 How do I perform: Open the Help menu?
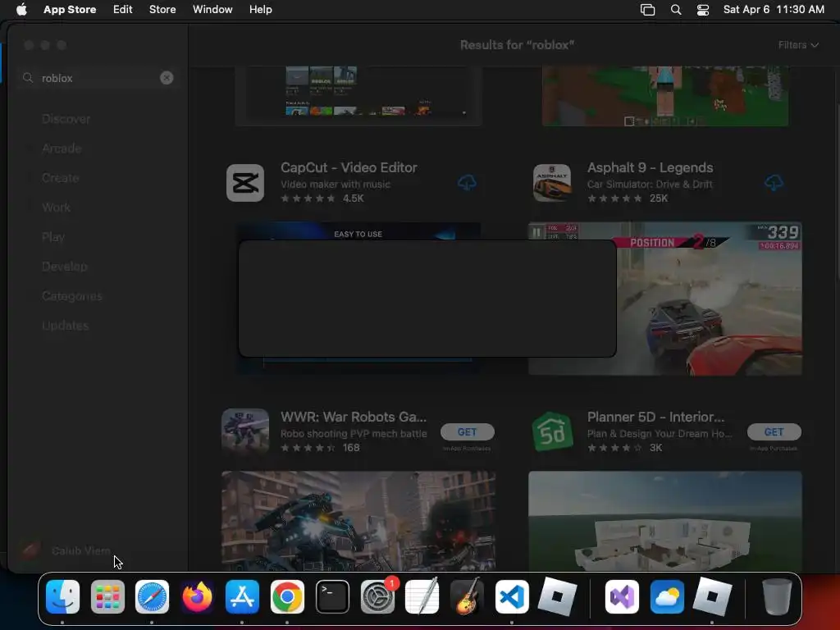point(260,10)
